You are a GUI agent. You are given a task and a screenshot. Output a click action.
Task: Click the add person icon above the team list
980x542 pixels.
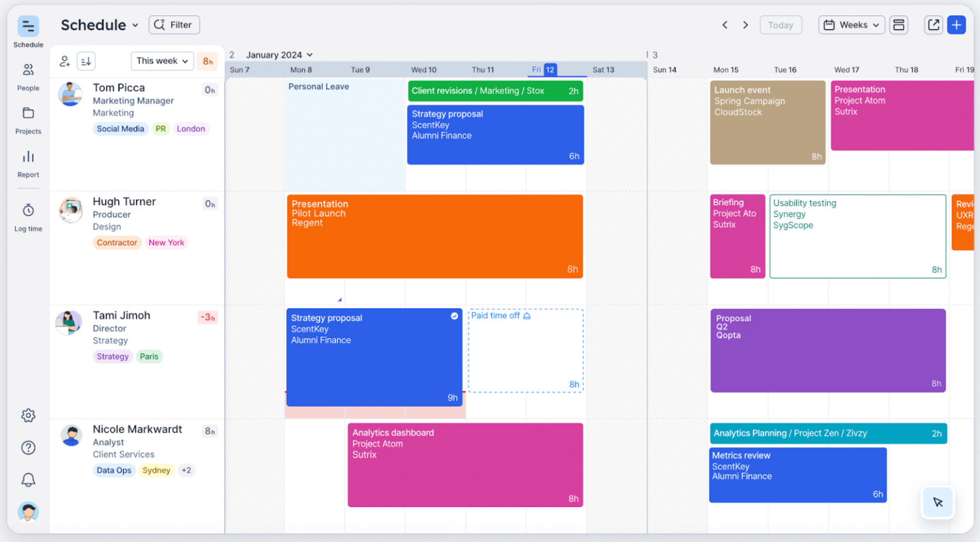64,61
